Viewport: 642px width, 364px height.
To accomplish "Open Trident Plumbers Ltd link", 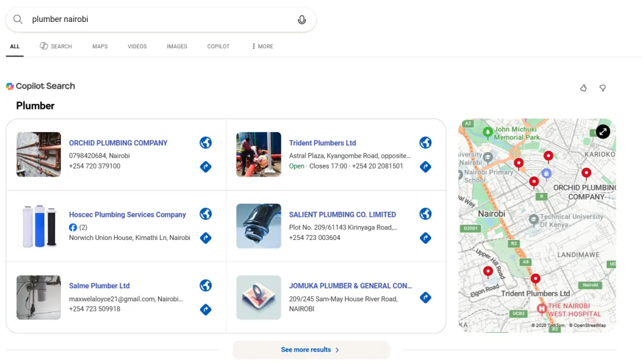I will tap(323, 143).
